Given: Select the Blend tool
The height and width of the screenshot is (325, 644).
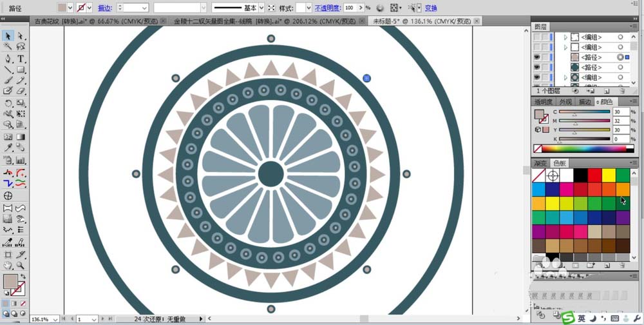Looking at the screenshot, I should (21, 148).
